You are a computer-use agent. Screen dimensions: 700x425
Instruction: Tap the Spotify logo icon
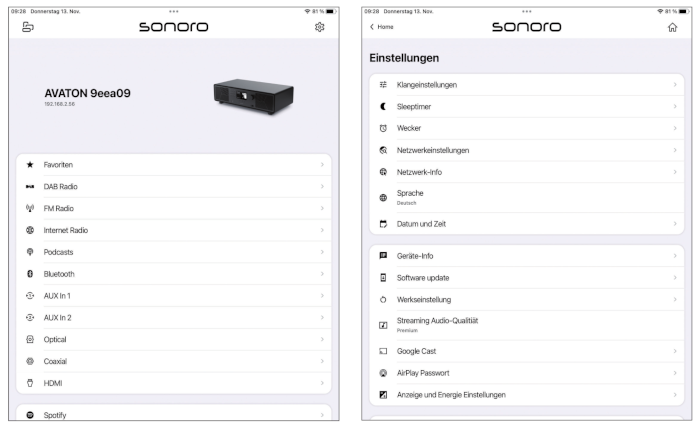(x=30, y=415)
